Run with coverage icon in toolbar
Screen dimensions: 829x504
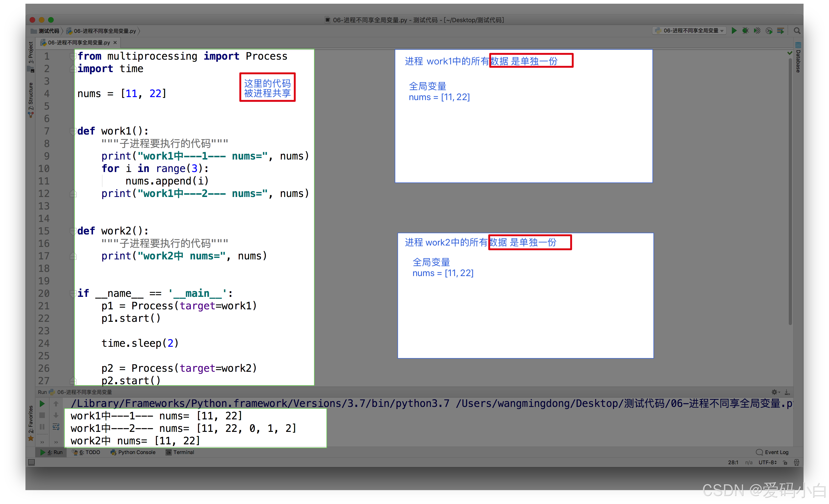click(757, 31)
